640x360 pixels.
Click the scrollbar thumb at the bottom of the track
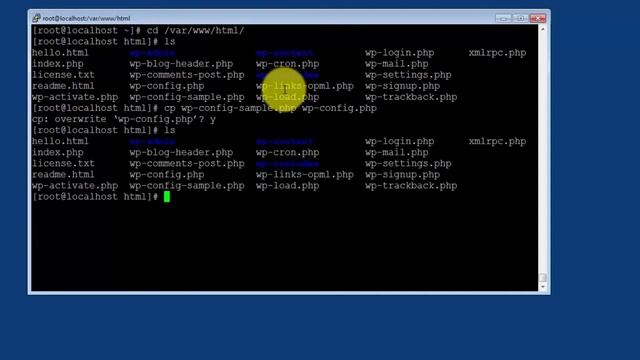pyautogui.click(x=542, y=278)
